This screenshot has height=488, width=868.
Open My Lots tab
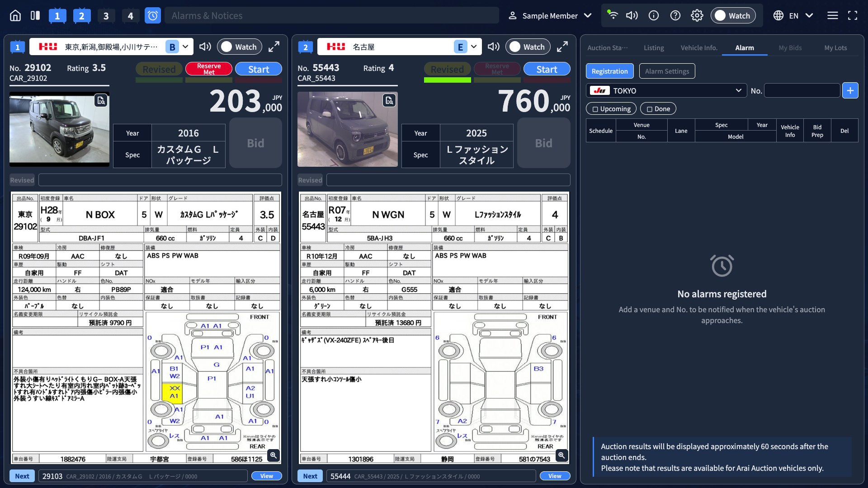tap(835, 47)
